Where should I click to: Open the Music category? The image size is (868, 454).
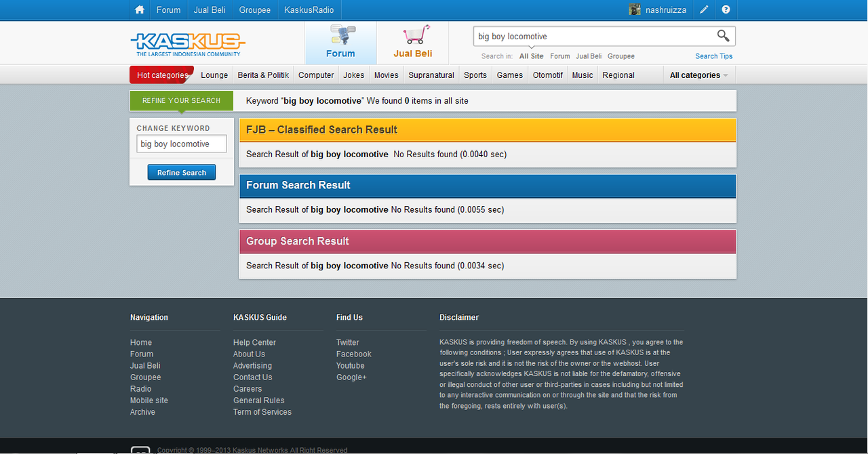click(583, 75)
